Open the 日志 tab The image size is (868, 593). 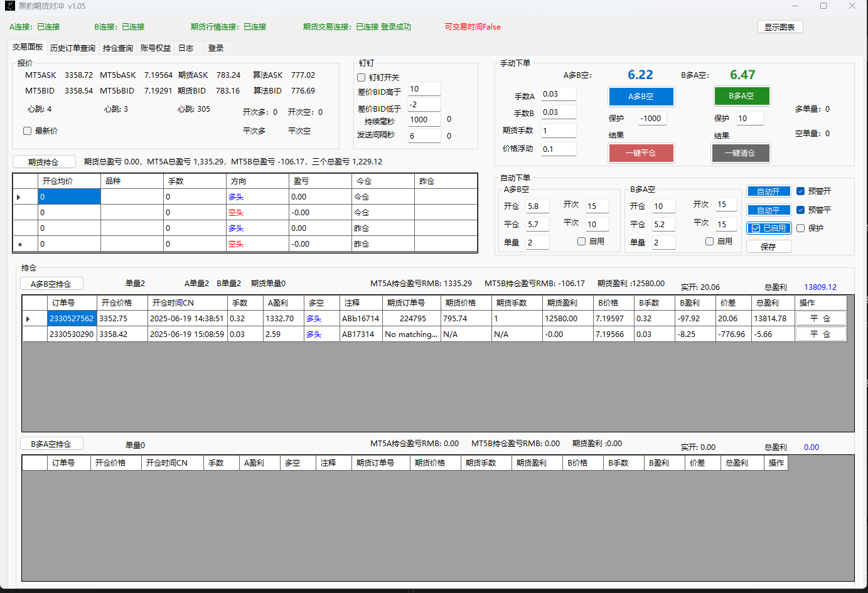(x=186, y=48)
